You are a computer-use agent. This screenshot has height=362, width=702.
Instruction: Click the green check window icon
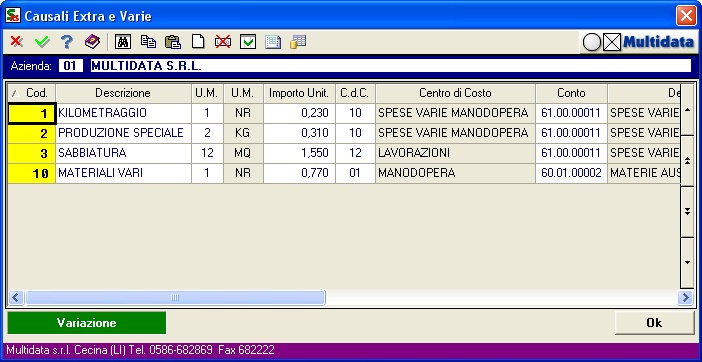click(248, 42)
